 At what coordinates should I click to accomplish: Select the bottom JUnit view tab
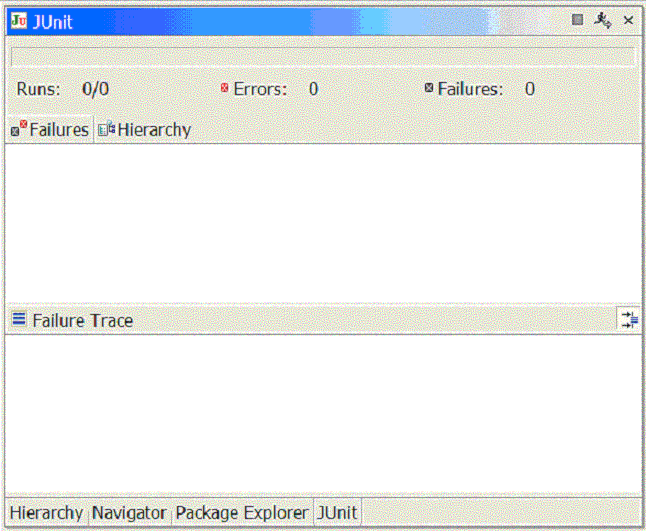[337, 512]
